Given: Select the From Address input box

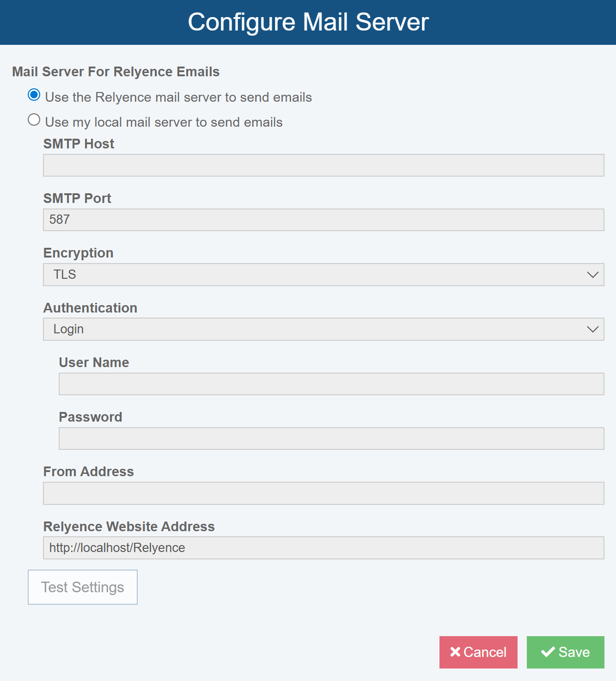Looking at the screenshot, I should (323, 493).
